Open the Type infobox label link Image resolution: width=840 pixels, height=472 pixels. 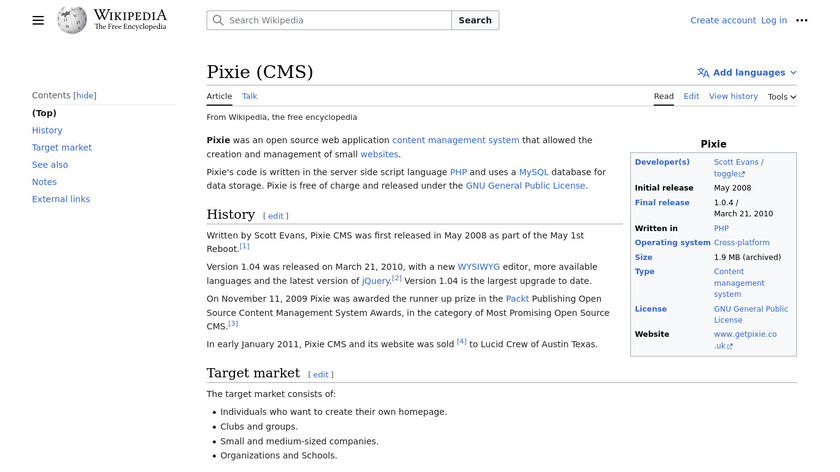[644, 271]
